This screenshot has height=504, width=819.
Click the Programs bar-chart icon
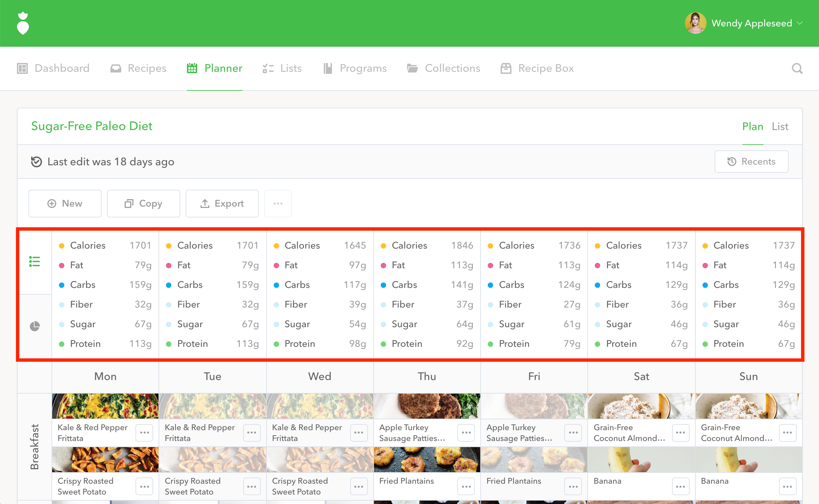click(327, 68)
